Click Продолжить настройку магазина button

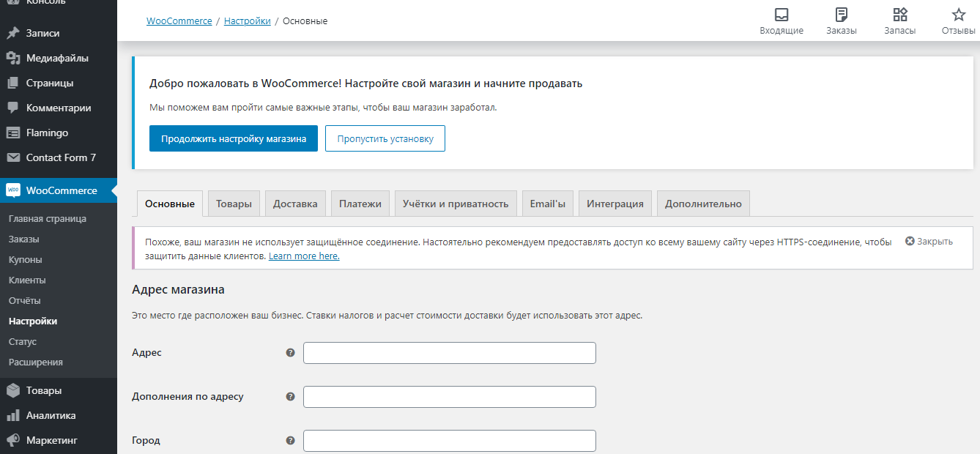234,138
